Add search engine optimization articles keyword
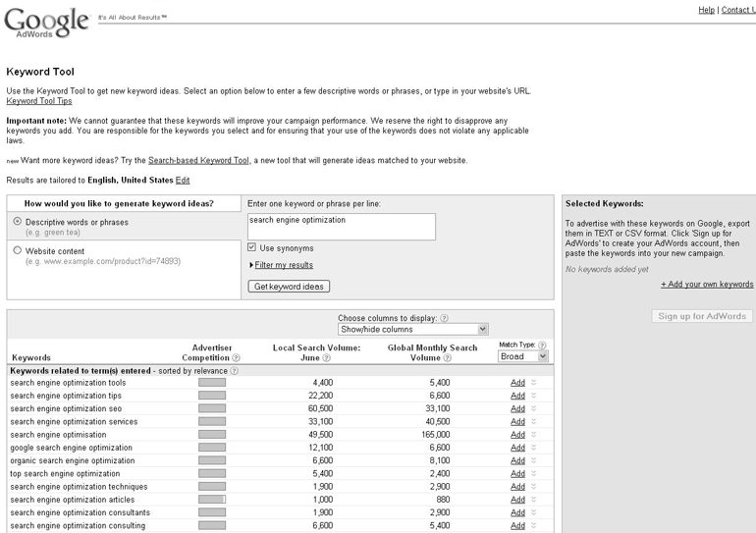This screenshot has height=533, width=756. pyautogui.click(x=517, y=500)
